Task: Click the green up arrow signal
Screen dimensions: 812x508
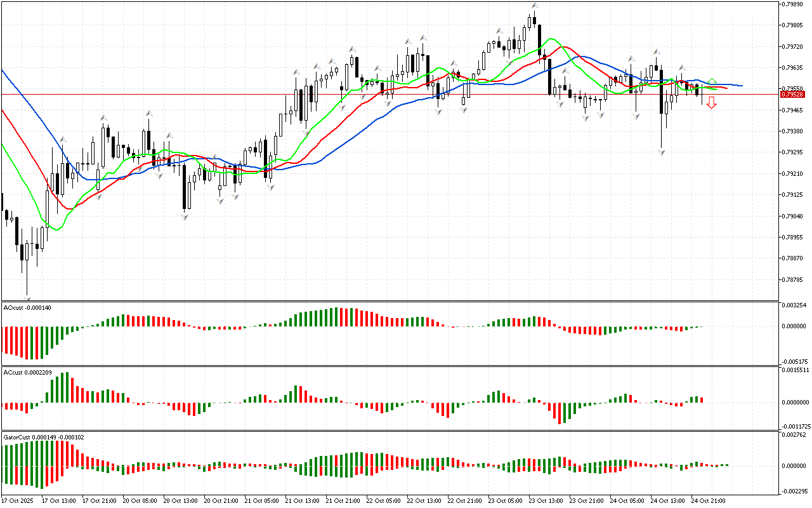Action: coord(712,81)
